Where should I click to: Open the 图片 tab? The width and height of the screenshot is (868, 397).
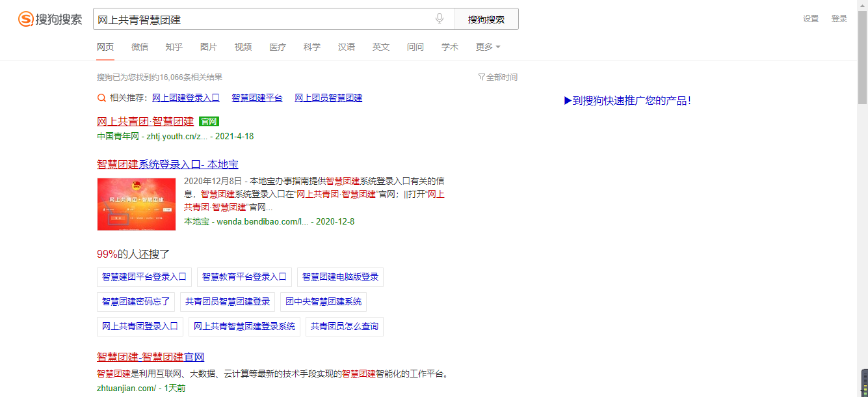click(209, 47)
